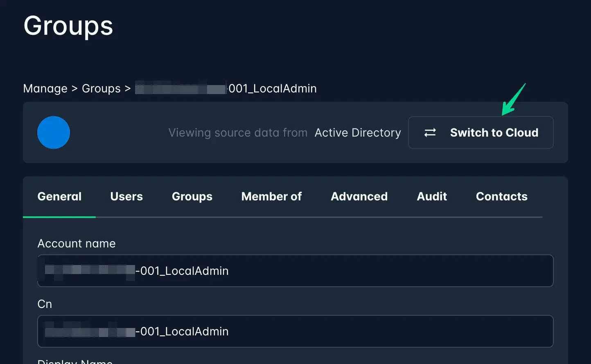This screenshot has width=591, height=364.
Task: Go to the Advanced tab
Action: 359,197
